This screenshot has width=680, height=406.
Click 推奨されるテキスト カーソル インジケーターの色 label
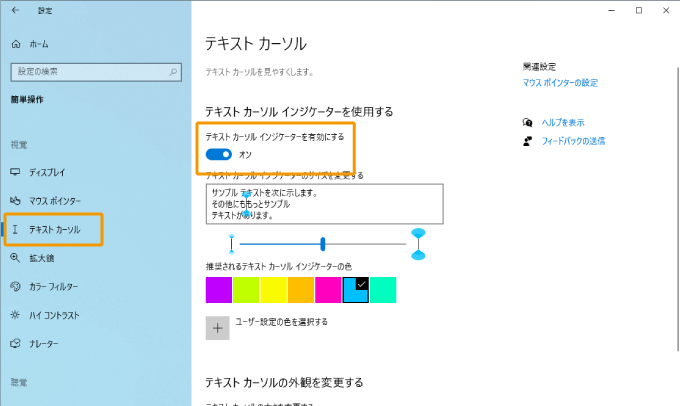pos(279,266)
